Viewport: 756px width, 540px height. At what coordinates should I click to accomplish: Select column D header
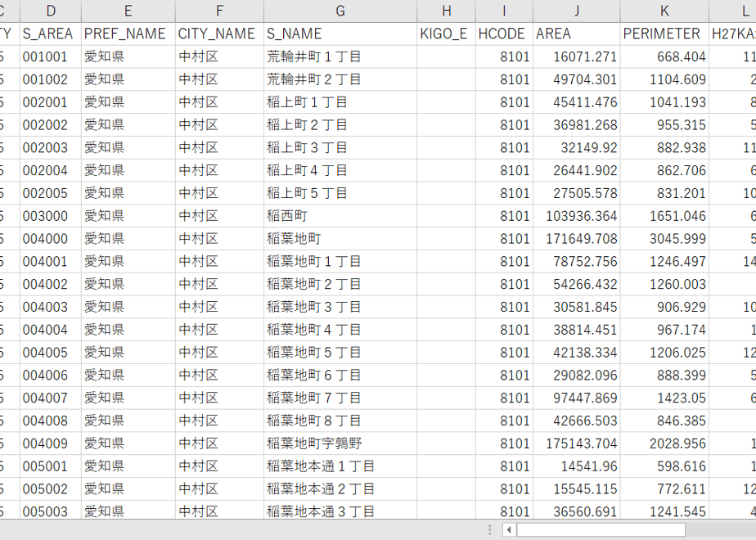click(51, 11)
